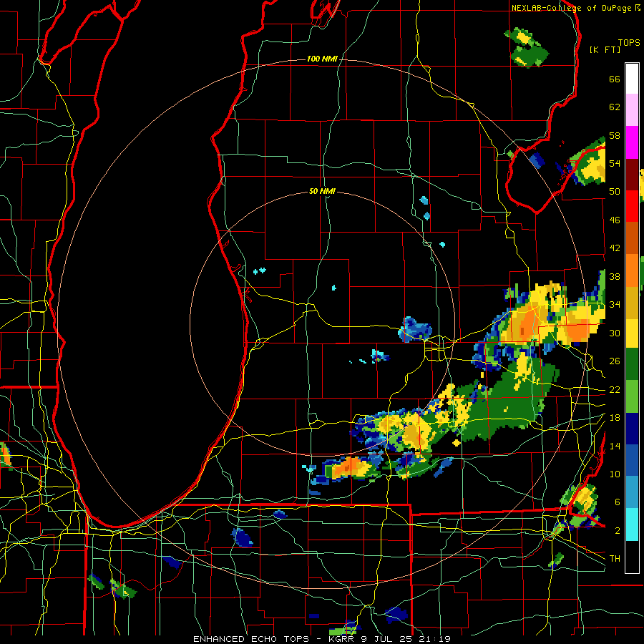
Task: Click the '66' legend value
Action: 615,79
